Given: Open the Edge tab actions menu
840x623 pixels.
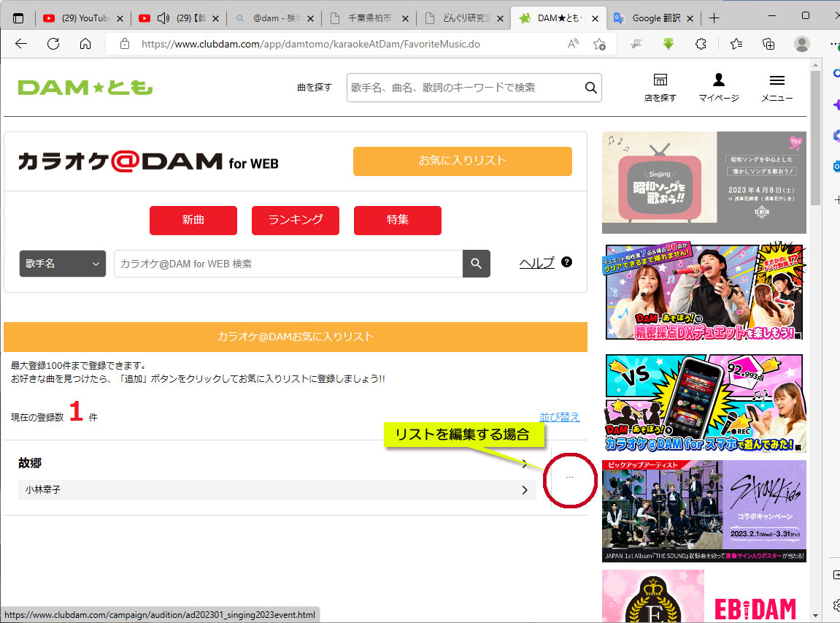Looking at the screenshot, I should (18, 18).
